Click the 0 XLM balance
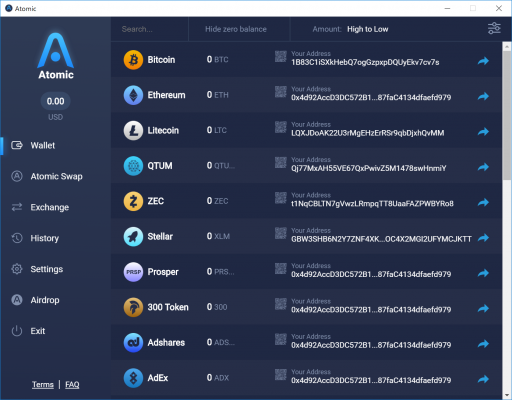512x400 pixels. coord(218,236)
